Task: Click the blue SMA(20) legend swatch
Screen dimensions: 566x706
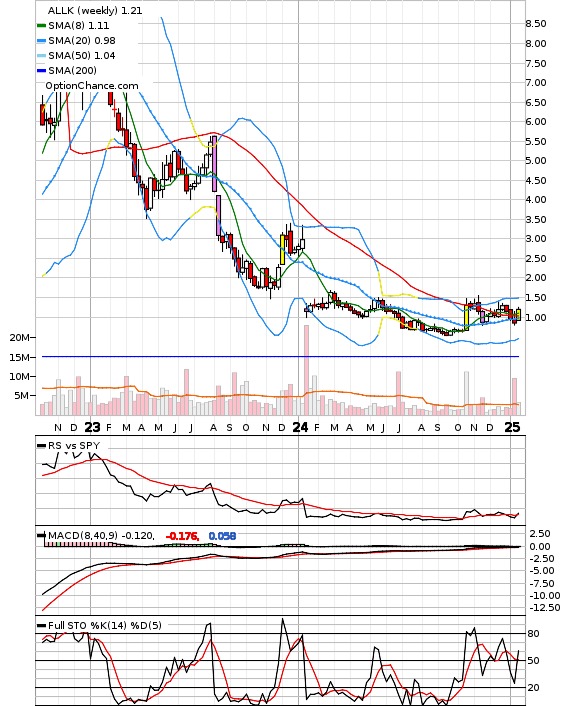Action: point(41,41)
